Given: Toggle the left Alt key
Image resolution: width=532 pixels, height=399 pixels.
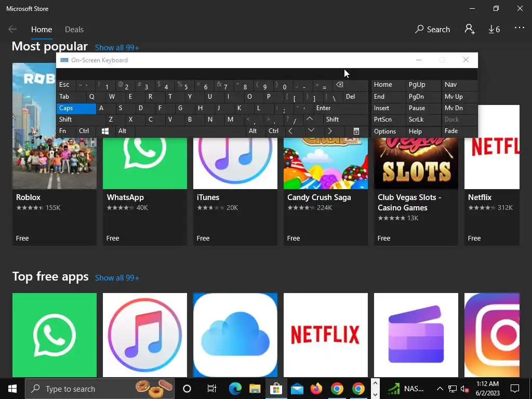Looking at the screenshot, I should pyautogui.click(x=125, y=131).
